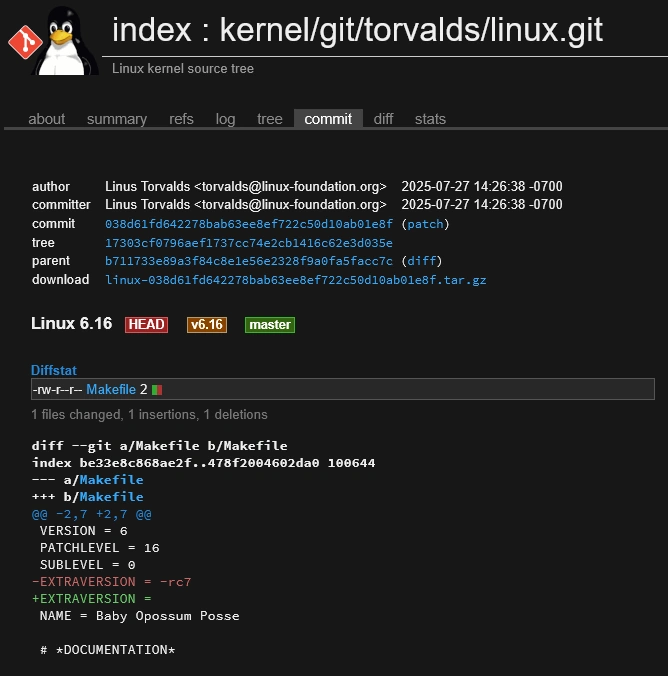The height and width of the screenshot is (676, 668).
Task: Click the removed EXTRAVERSION = -rc7 line
Action: tap(111, 582)
